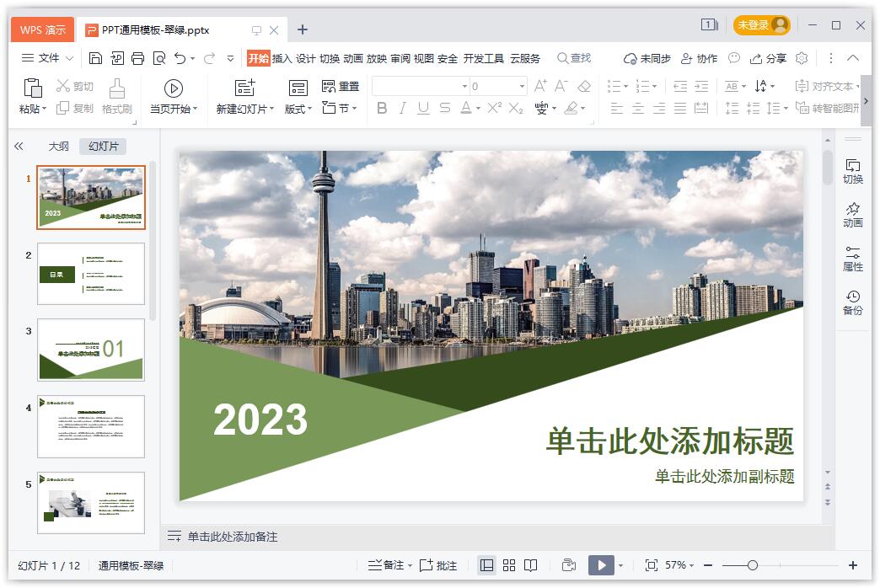Open the 动画 animation panel in sidebar
The image size is (880, 588).
[x=853, y=215]
